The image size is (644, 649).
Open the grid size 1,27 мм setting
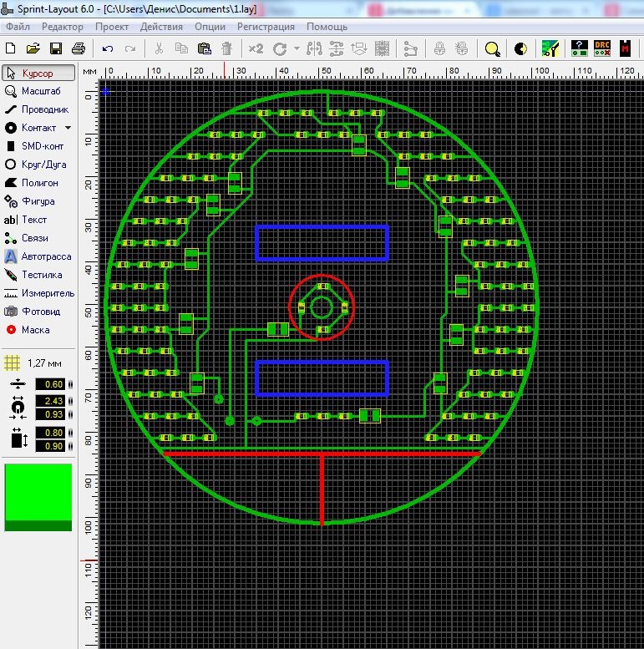point(33,363)
